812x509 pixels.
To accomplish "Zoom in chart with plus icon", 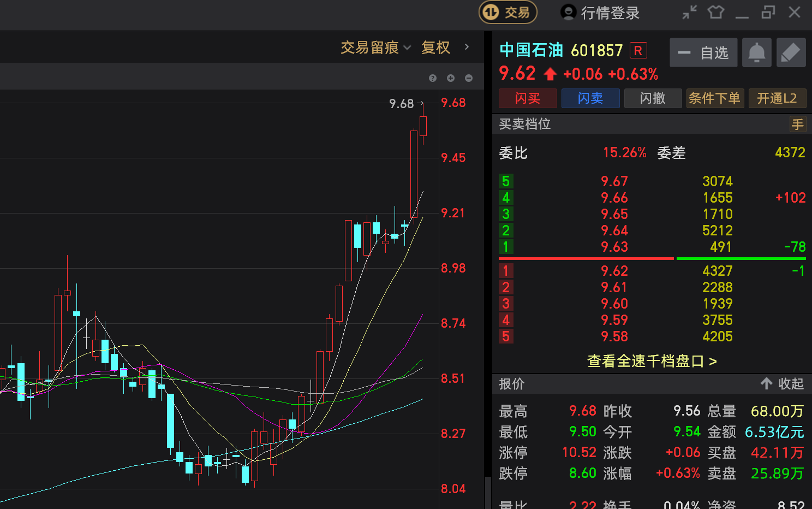I will [451, 78].
